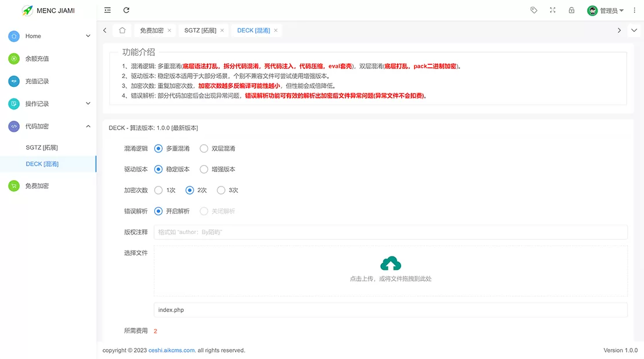The height and width of the screenshot is (359, 644).
Task: Click the home tab icon
Action: click(x=122, y=31)
